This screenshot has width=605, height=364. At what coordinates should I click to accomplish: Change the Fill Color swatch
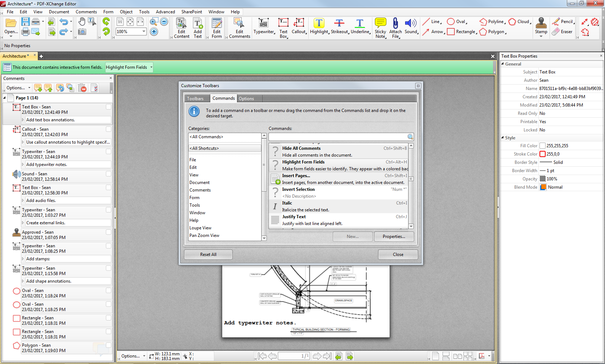(542, 146)
